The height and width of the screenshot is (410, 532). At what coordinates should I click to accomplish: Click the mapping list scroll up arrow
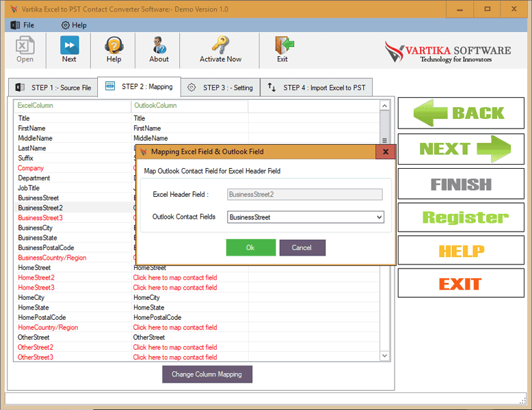pos(384,106)
